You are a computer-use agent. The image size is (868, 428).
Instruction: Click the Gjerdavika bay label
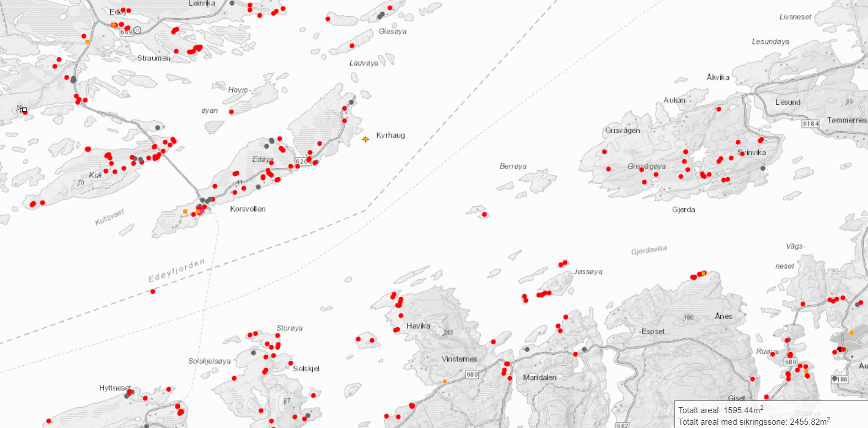coord(649,250)
